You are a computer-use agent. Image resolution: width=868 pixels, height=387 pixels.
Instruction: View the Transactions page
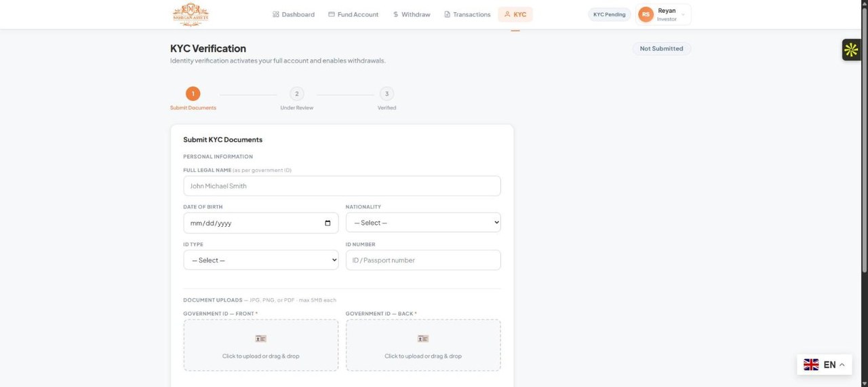tap(467, 14)
